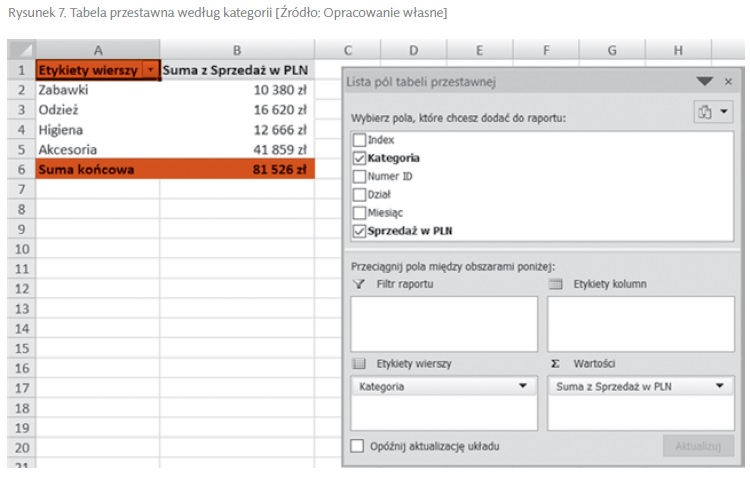The image size is (750, 477).
Task: Uncheck the Sprzedaż w PLN field
Action: 359,231
